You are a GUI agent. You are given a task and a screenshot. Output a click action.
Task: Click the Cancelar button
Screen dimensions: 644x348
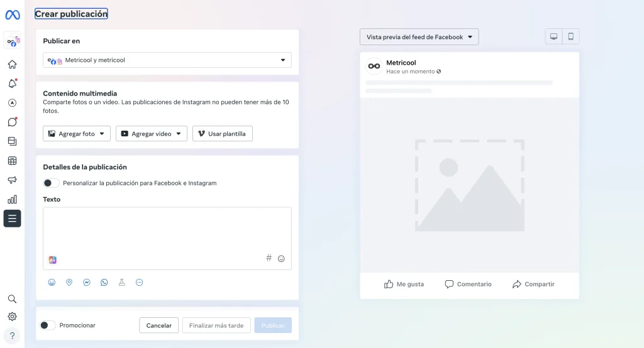tap(158, 325)
